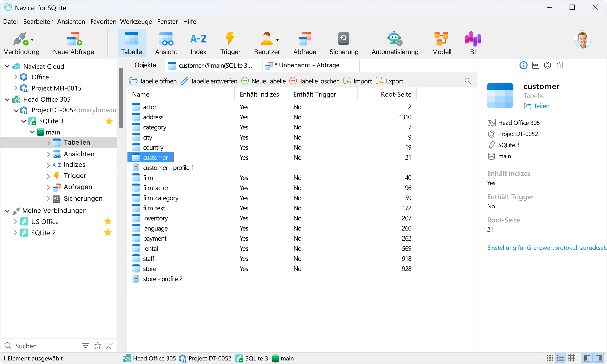Viewport: 607px width, 364px height.
Task: Open the Favoriten menu
Action: tap(103, 21)
